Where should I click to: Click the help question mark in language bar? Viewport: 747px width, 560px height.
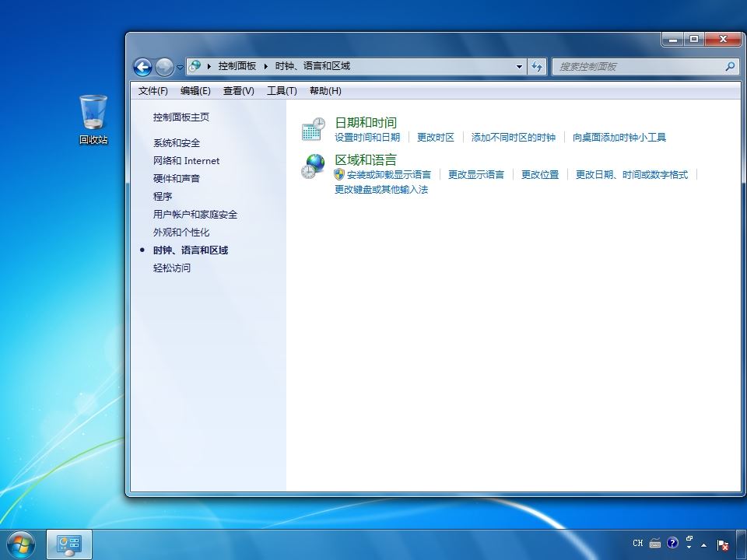tap(672, 543)
